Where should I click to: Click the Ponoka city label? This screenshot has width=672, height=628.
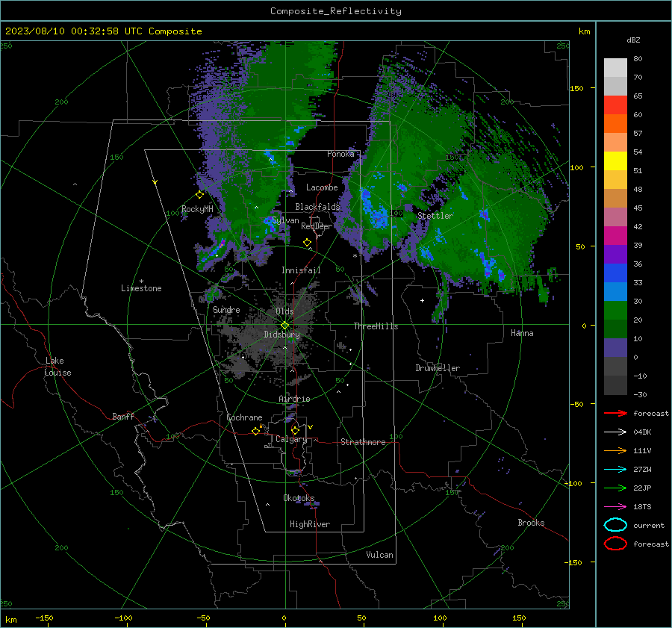pos(340,154)
